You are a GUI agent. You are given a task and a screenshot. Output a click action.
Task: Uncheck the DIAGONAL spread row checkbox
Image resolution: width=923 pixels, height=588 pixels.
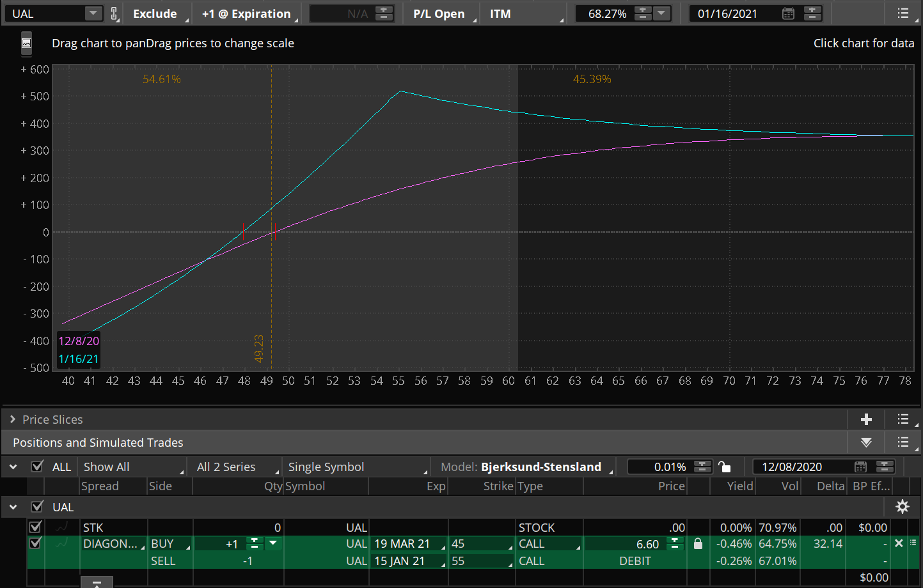point(35,543)
